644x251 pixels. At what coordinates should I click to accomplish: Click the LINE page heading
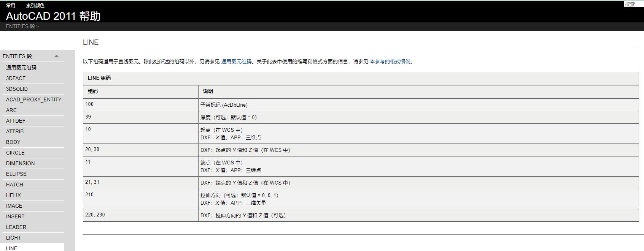91,42
